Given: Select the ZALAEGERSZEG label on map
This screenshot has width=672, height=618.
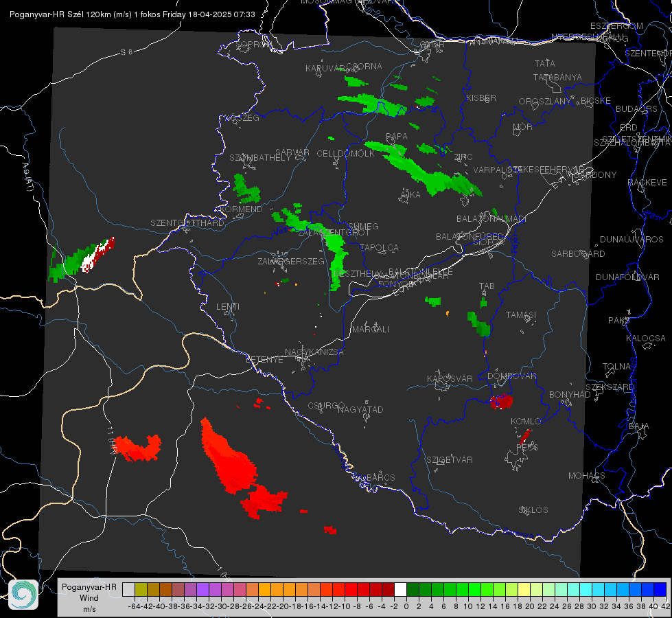Looking at the screenshot, I should click(290, 261).
